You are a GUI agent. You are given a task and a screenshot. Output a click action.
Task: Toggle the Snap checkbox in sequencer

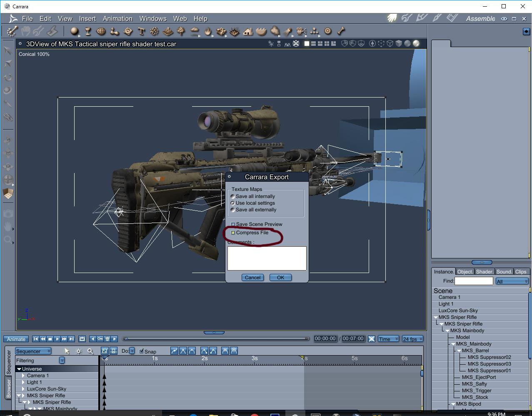142,351
